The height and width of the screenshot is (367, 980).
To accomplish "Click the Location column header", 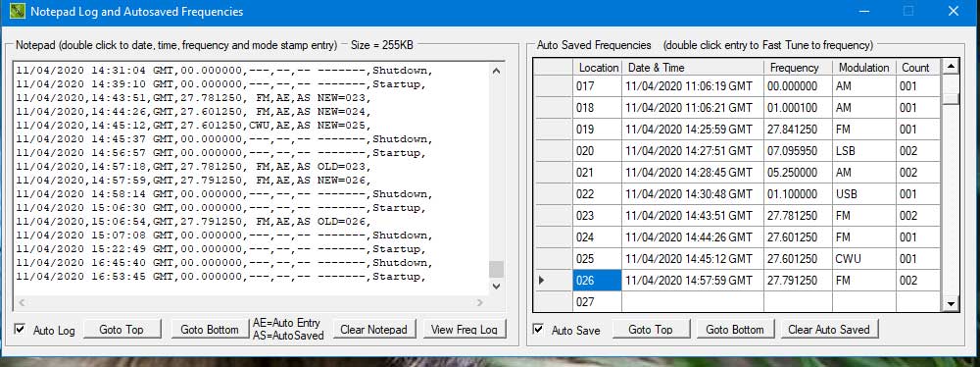I will pos(598,68).
